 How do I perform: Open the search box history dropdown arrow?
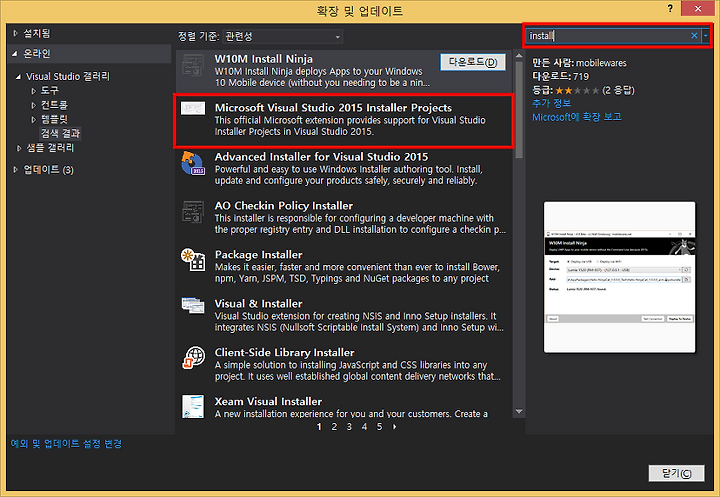(x=706, y=35)
